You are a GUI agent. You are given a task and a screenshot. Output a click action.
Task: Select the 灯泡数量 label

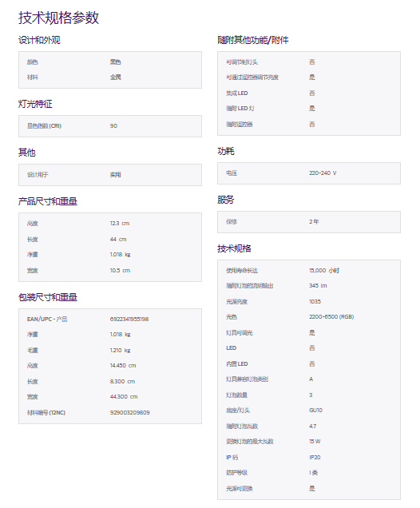tap(236, 395)
